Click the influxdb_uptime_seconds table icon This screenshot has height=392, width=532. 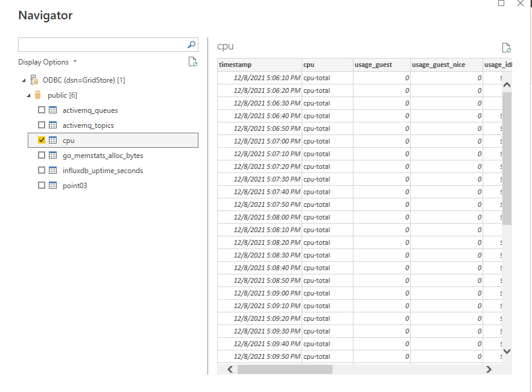coord(53,171)
